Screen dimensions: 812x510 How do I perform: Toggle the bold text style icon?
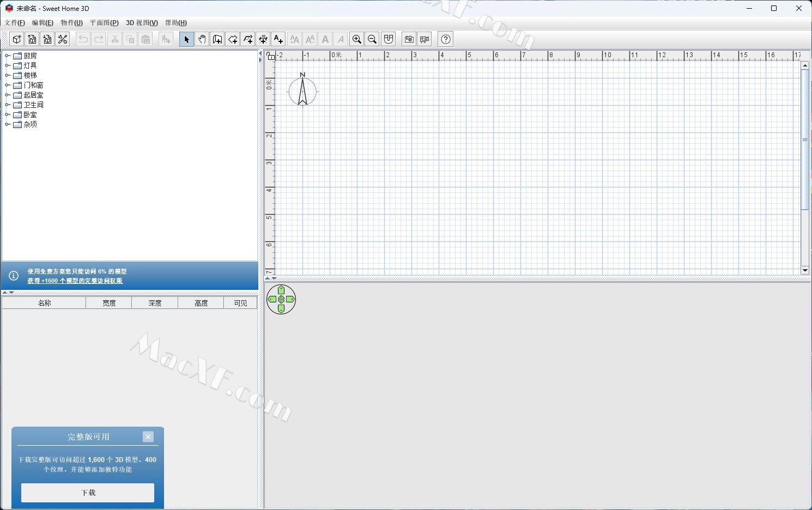coord(325,39)
